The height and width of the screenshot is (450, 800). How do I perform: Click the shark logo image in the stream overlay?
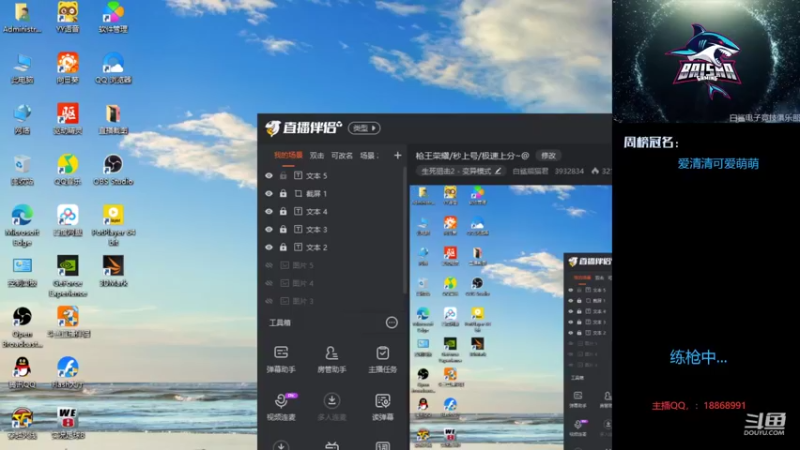coord(706,61)
